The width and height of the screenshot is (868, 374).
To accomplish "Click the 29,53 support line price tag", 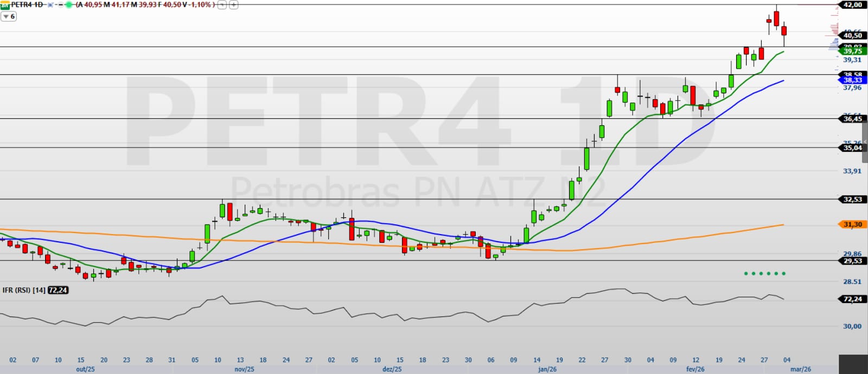I will tap(852, 261).
